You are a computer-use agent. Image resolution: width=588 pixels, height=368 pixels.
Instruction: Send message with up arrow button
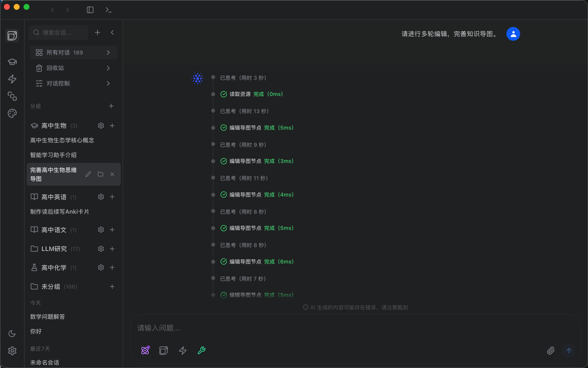pyautogui.click(x=569, y=351)
